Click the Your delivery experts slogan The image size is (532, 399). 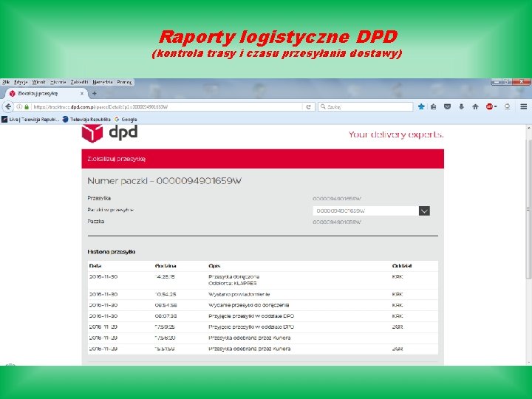coord(396,134)
